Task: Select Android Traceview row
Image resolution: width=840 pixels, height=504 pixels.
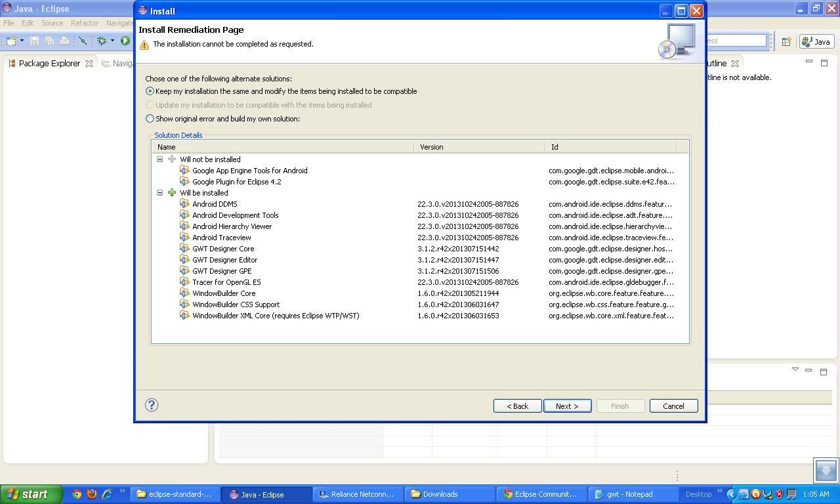Action: [x=420, y=238]
